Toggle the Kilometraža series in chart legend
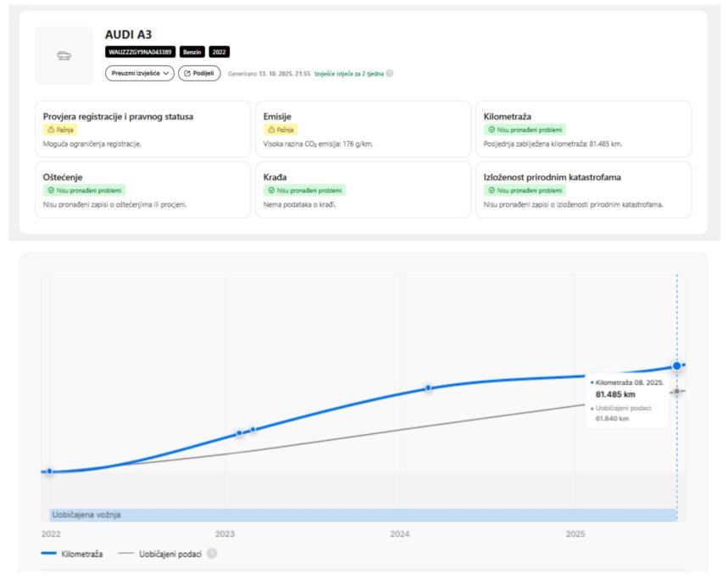 click(x=72, y=555)
